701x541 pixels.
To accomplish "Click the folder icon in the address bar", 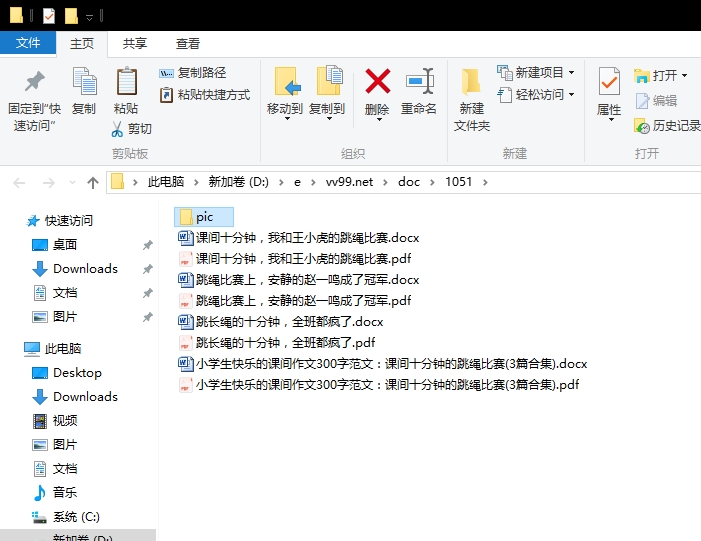I will (117, 182).
